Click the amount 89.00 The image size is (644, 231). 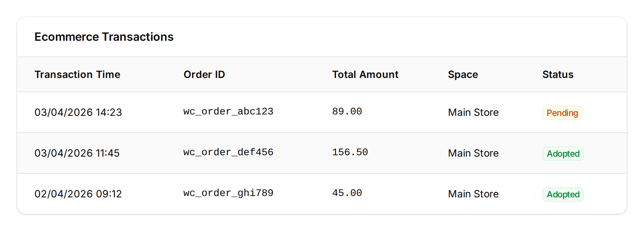pyautogui.click(x=347, y=112)
